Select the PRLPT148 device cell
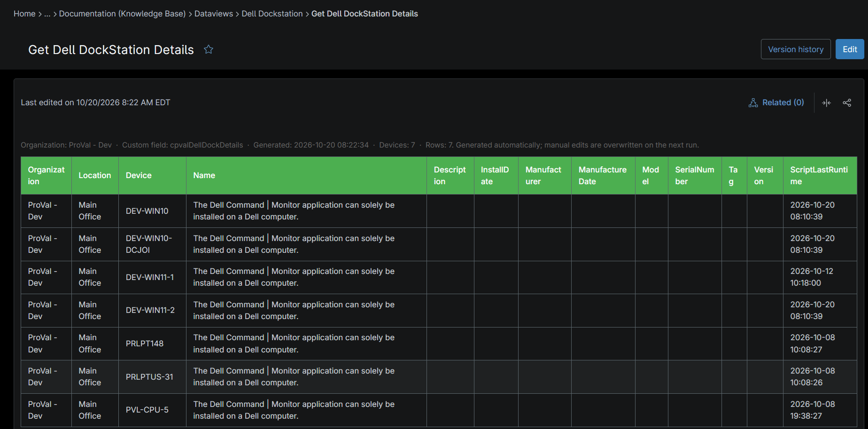The height and width of the screenshot is (429, 868). pyautogui.click(x=152, y=343)
